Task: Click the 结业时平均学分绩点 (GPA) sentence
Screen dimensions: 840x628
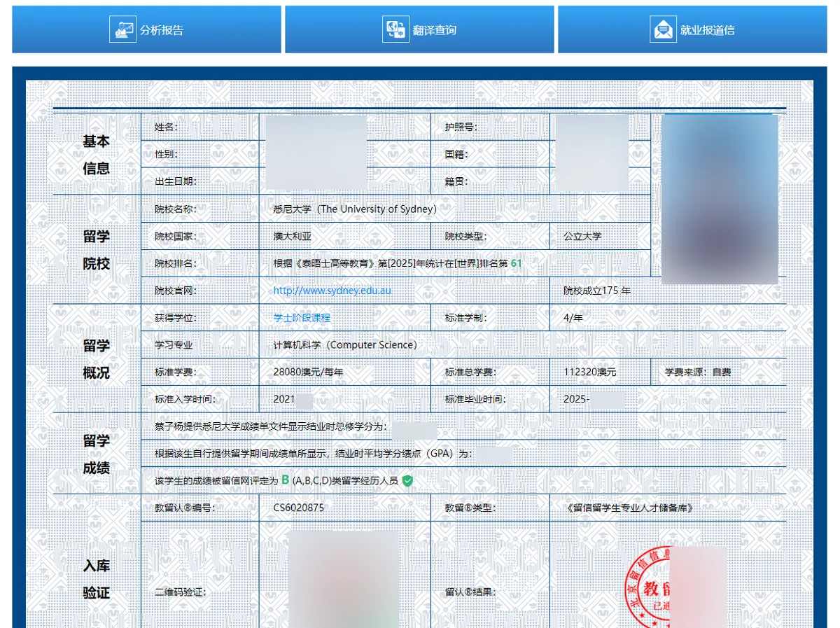Action: (x=314, y=454)
